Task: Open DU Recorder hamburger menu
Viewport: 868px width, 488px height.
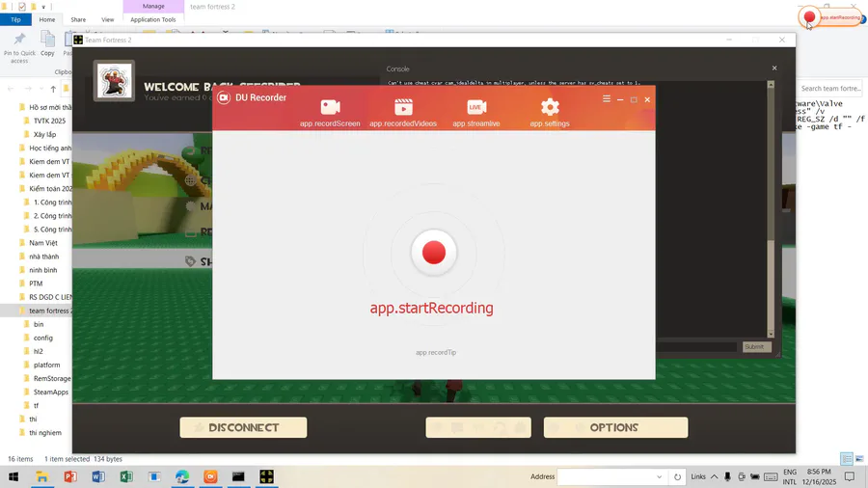Action: click(607, 98)
